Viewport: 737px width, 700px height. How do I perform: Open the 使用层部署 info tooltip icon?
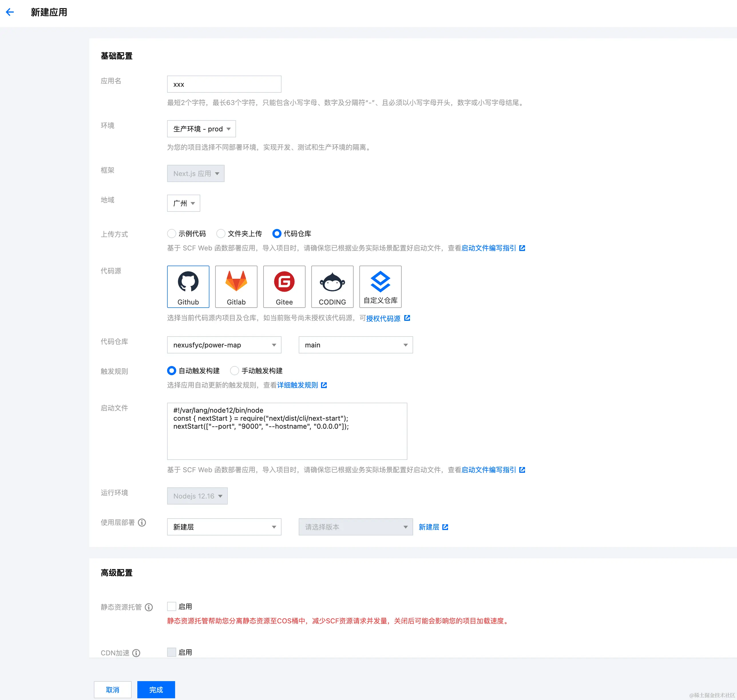142,522
